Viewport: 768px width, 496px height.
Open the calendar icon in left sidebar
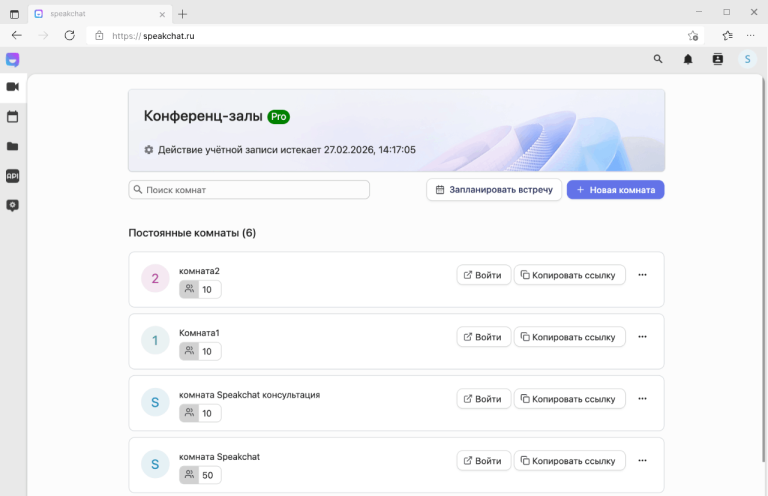[x=13, y=117]
